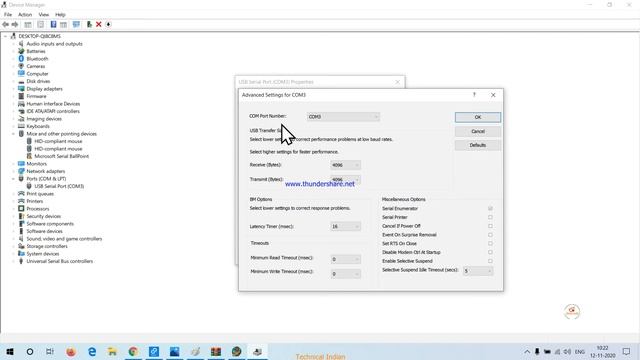Enable Event On Surprise Removal checkbox
This screenshot has height=360, width=640.
point(490,235)
